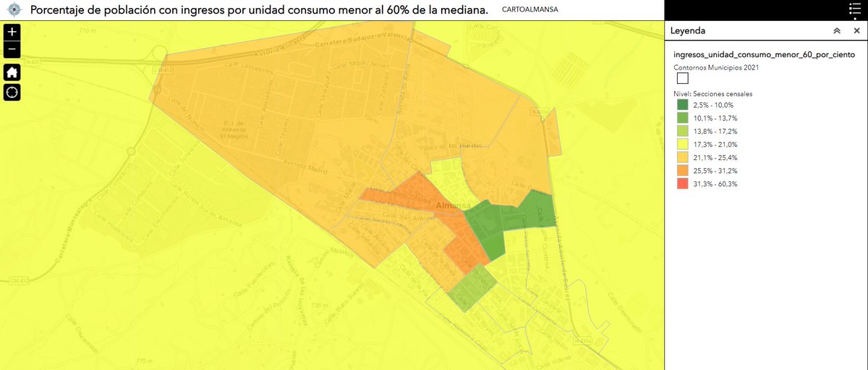Screen dimensions: 868x370
Task: Collapse the Leyenda panel
Action: coord(837,31)
